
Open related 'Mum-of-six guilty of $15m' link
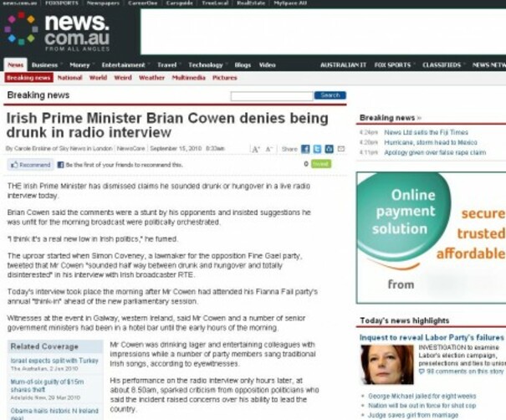(47, 386)
